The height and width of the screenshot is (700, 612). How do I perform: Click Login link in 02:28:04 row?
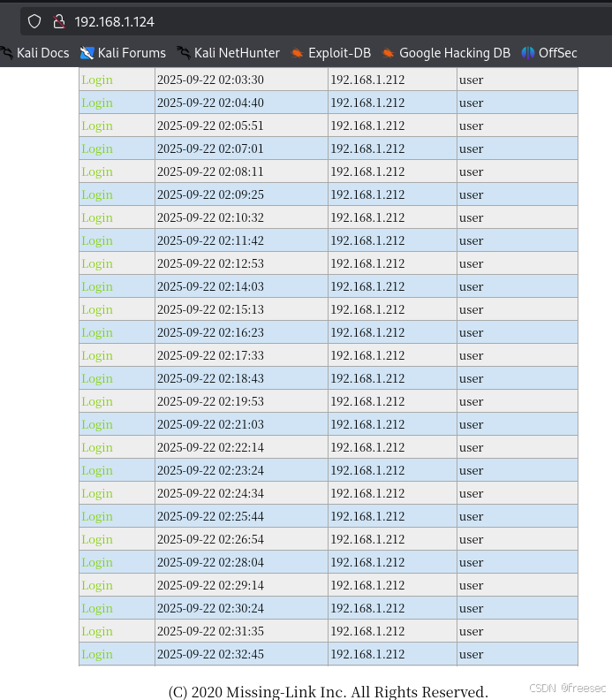pyautogui.click(x=97, y=562)
